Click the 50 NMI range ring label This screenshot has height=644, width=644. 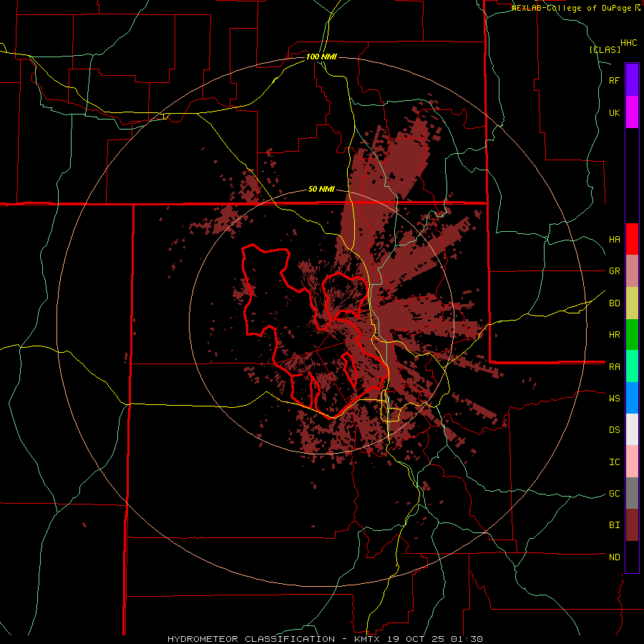(x=321, y=189)
